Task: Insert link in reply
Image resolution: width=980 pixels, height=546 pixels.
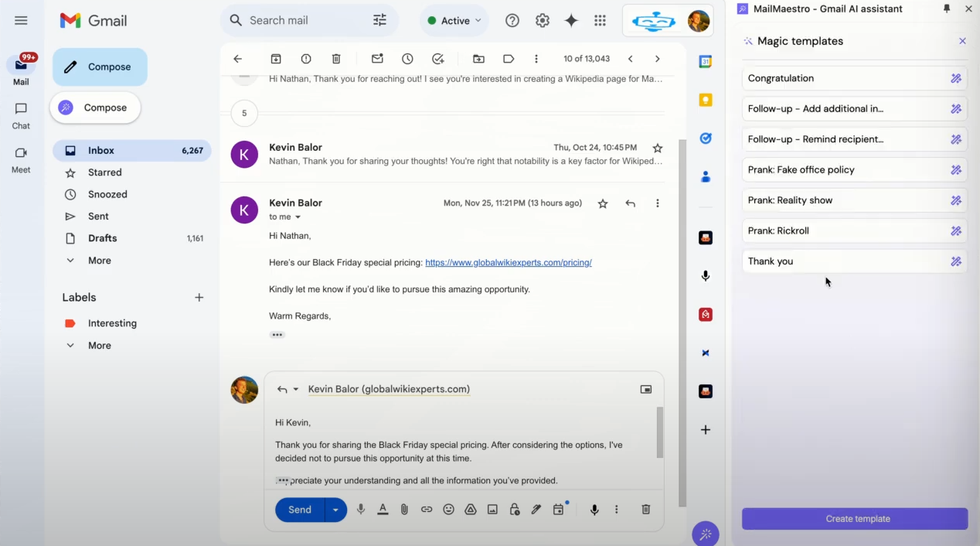Action: pos(427,510)
